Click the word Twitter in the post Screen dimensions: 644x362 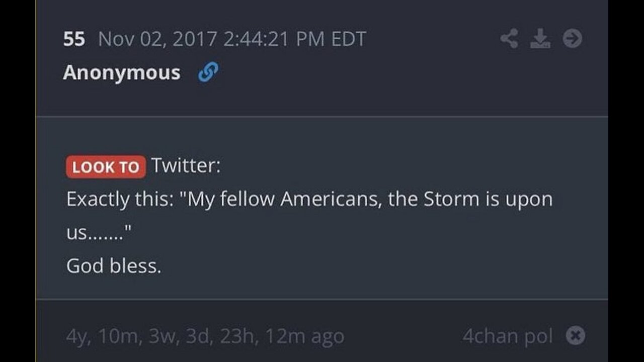pos(186,165)
